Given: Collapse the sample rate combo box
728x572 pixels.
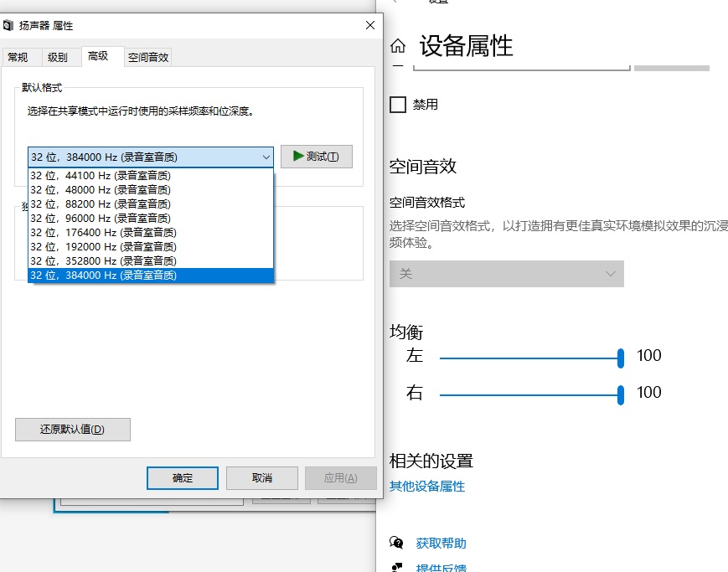Looking at the screenshot, I should pyautogui.click(x=266, y=157).
